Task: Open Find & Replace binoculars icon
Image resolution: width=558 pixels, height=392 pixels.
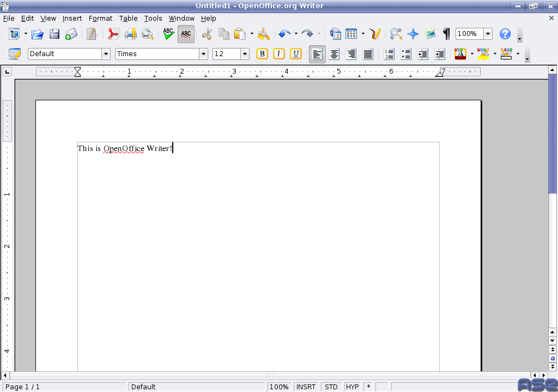Action: tap(396, 34)
